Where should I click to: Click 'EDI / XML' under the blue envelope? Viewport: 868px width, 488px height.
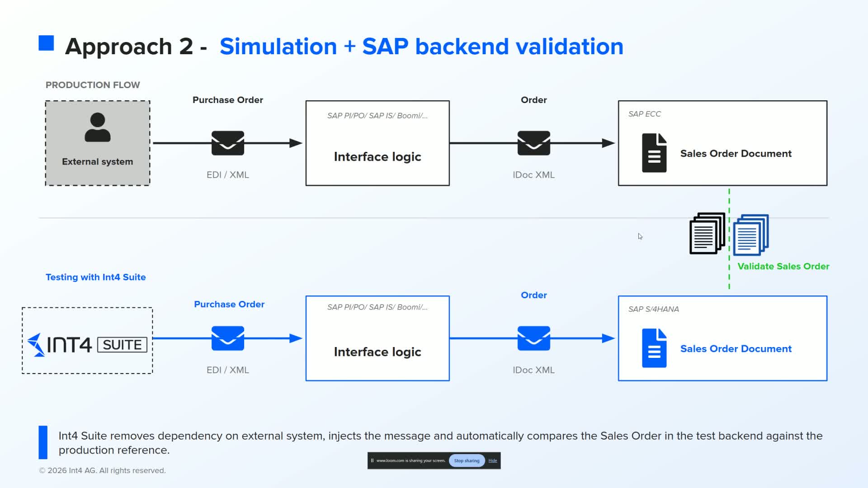(228, 370)
